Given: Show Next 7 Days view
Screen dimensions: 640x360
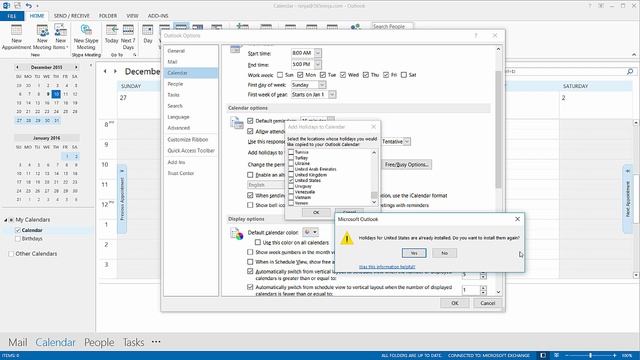Looking at the screenshot, I should coord(128,38).
